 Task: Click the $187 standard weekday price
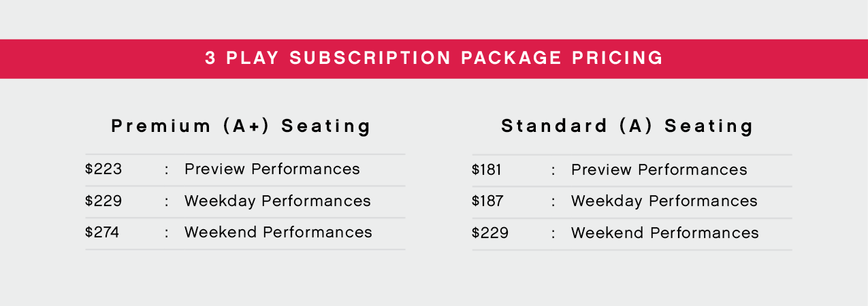pos(488,201)
